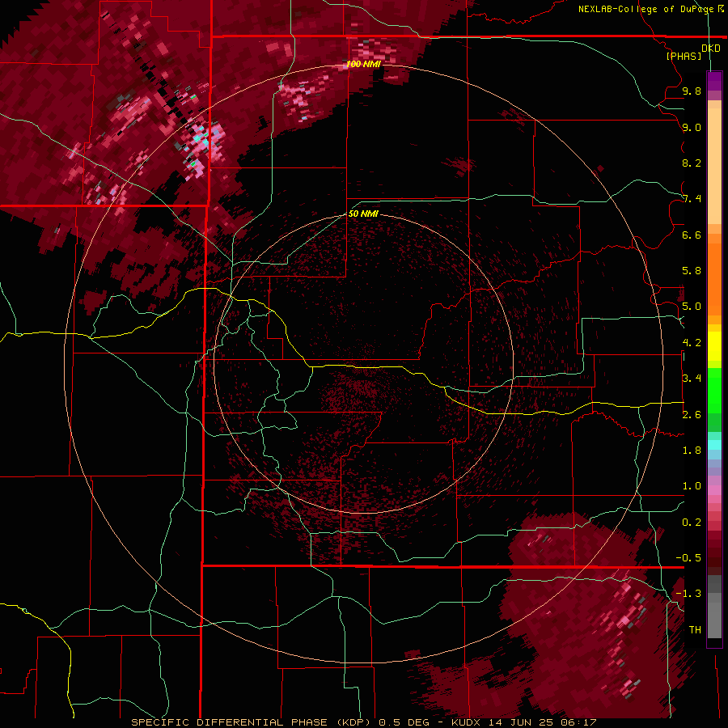Screen dimensions: 728x728
Task: Click the 6.6 legend value
Action: click(x=692, y=235)
